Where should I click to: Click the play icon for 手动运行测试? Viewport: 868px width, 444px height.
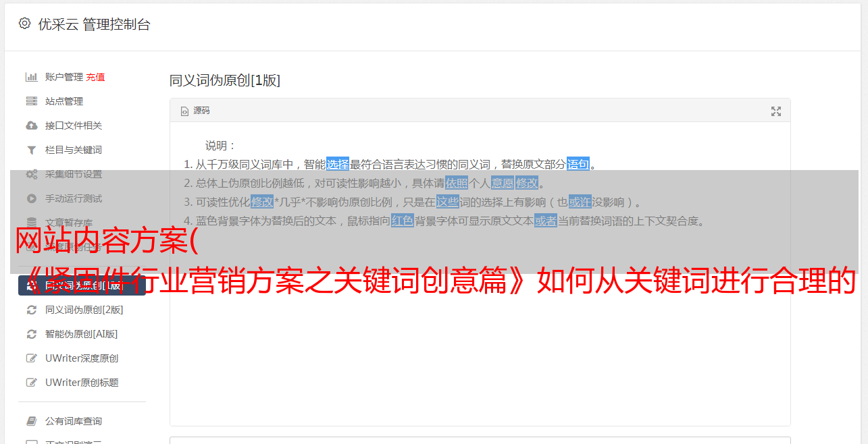click(x=31, y=198)
